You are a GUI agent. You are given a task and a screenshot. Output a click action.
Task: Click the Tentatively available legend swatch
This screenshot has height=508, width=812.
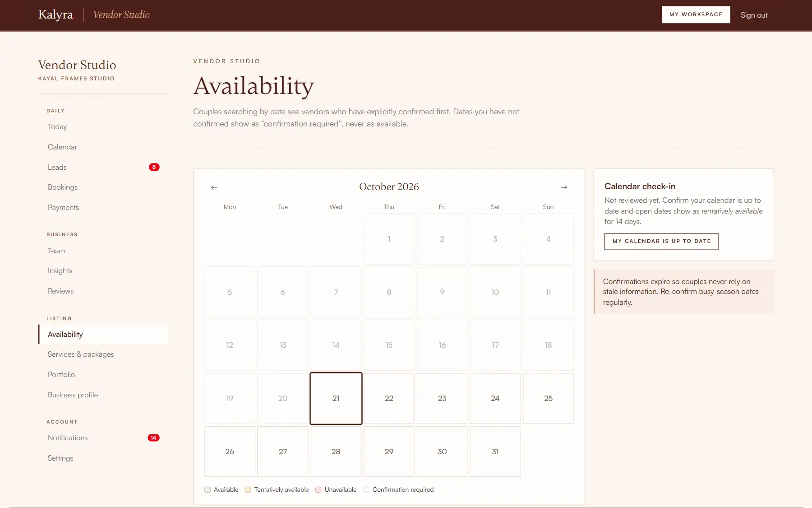pyautogui.click(x=248, y=489)
